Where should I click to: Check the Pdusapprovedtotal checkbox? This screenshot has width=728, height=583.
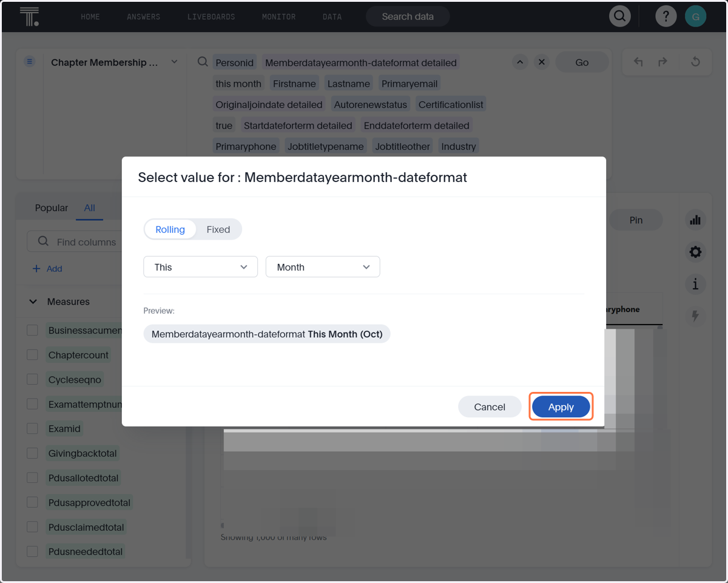[33, 502]
